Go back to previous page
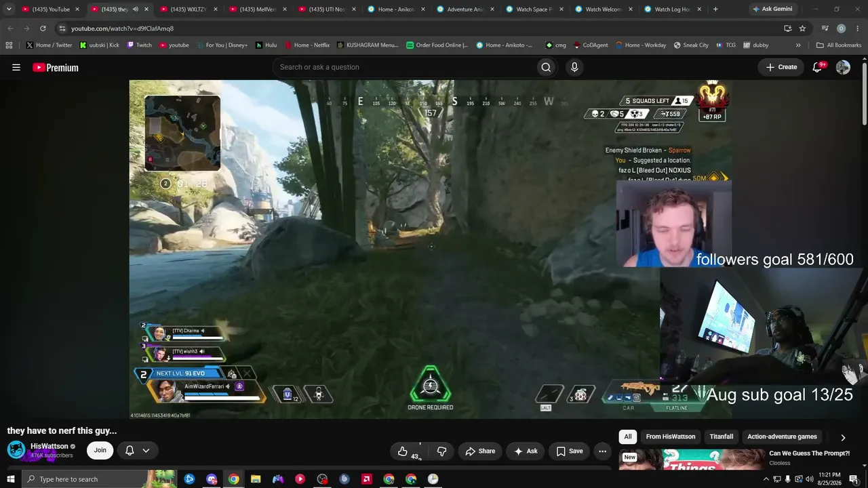 (x=10, y=28)
